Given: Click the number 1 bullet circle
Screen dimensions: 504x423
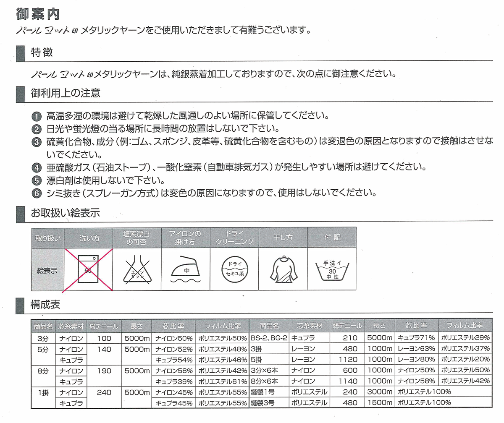Looking at the screenshot, I should [37, 116].
